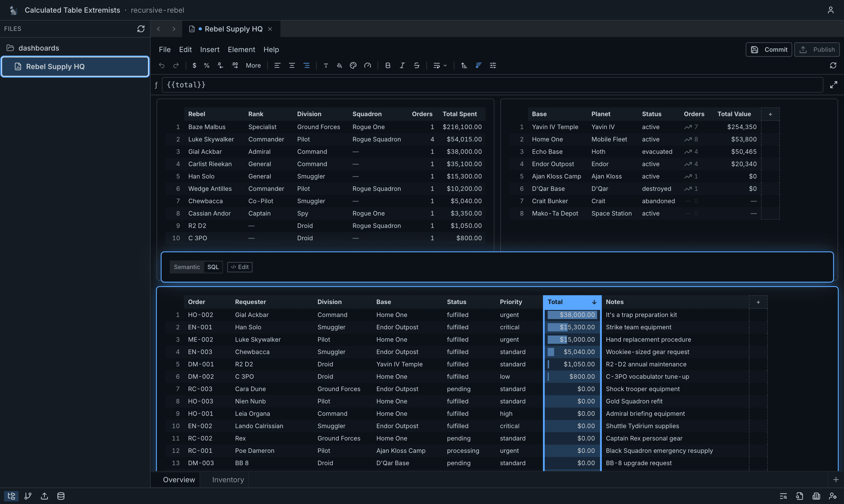Open git branch panel in status bar
The image size is (844, 504).
click(x=28, y=496)
